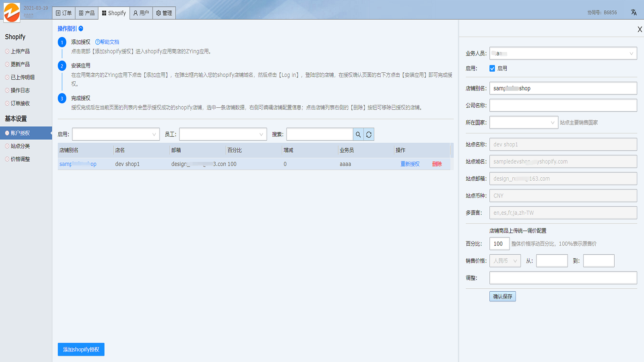Open the 管理 tab

[x=164, y=13]
